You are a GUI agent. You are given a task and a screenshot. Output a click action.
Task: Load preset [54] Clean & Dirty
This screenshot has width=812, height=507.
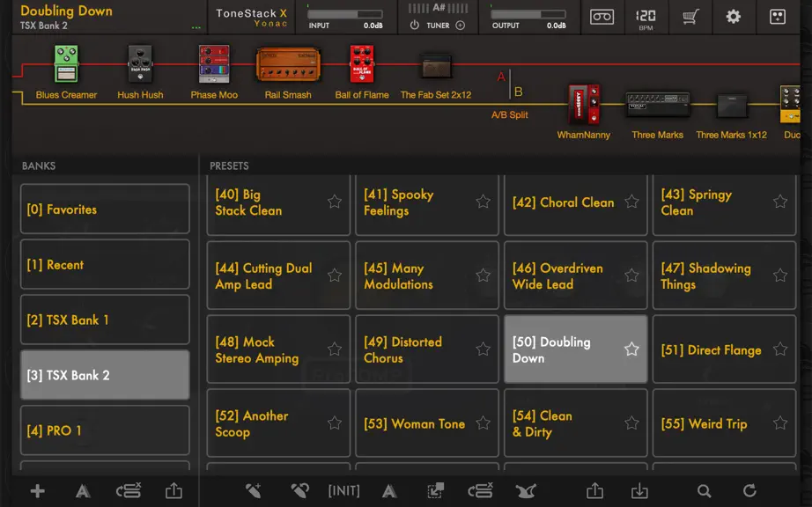point(575,423)
